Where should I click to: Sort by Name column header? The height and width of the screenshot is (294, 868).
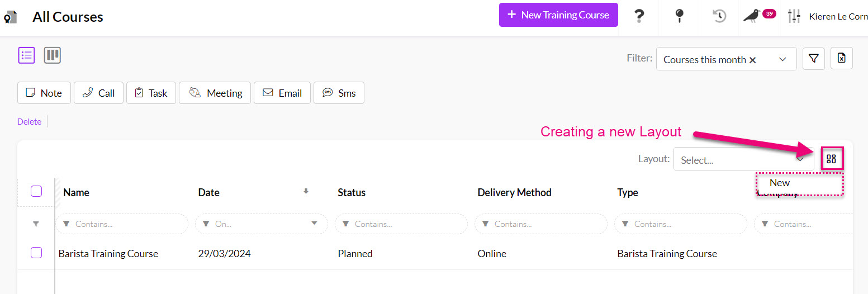[x=76, y=192]
